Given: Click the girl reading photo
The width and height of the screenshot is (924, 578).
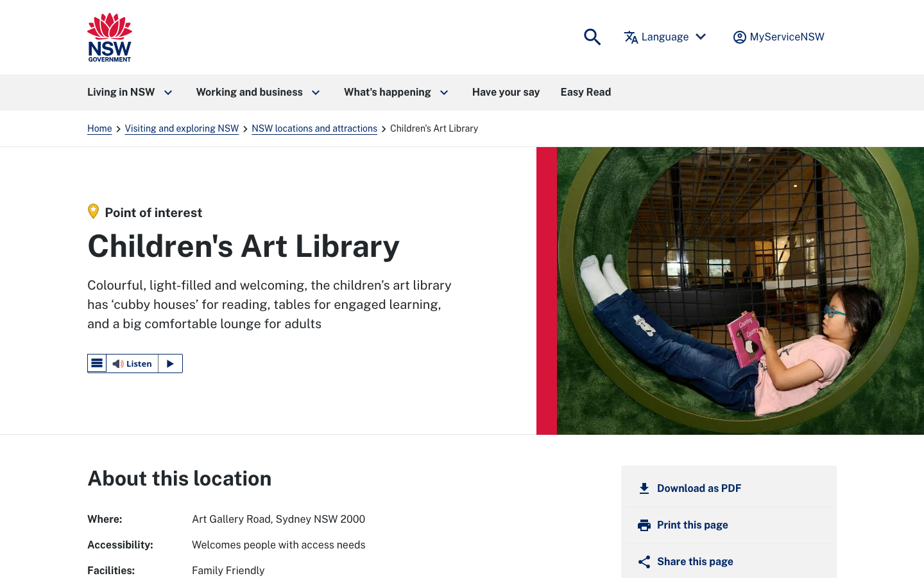Looking at the screenshot, I should [740, 291].
